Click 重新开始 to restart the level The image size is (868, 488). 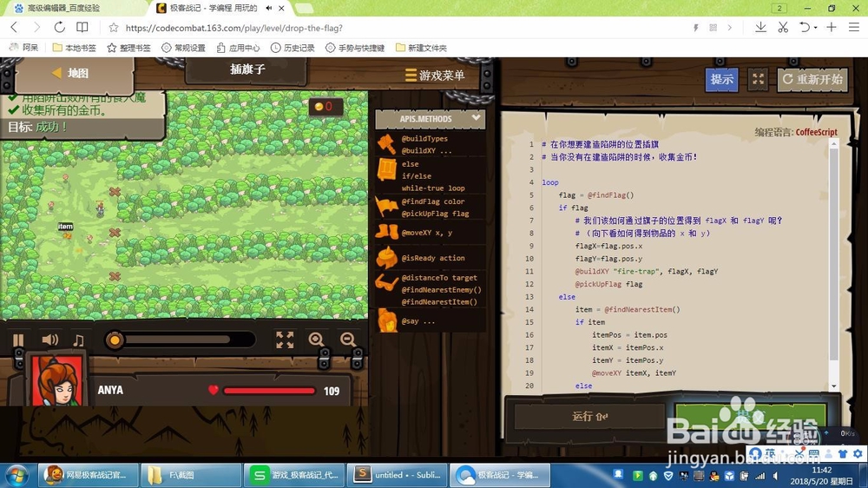[812, 79]
